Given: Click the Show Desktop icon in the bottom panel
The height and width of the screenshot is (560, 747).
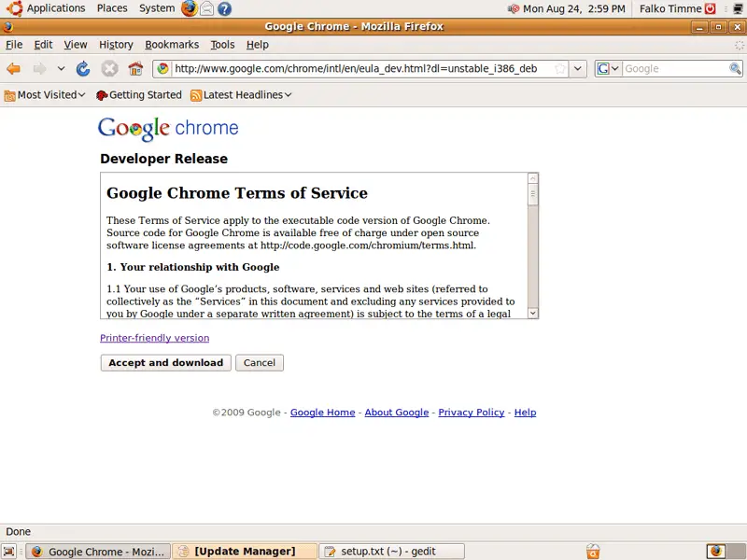Looking at the screenshot, I should click(9, 552).
